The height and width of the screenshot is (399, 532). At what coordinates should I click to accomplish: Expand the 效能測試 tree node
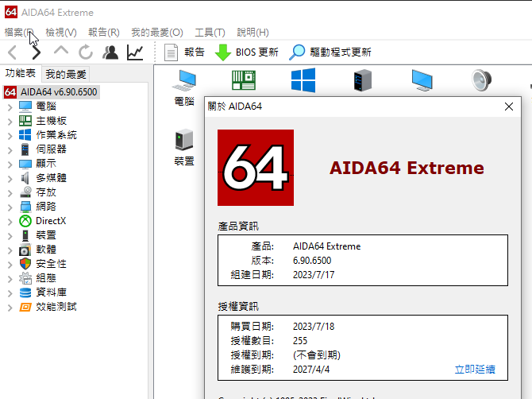[x=10, y=308]
